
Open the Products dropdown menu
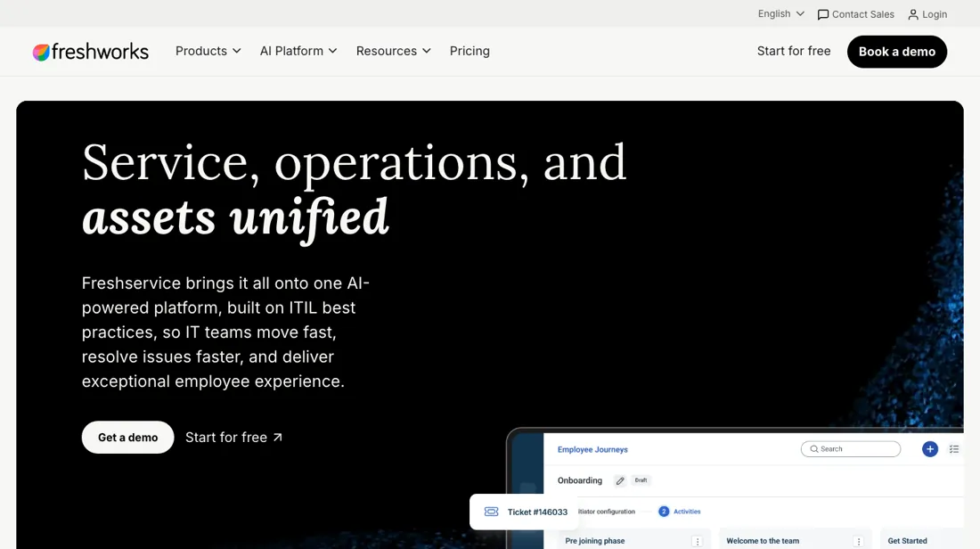click(x=208, y=52)
